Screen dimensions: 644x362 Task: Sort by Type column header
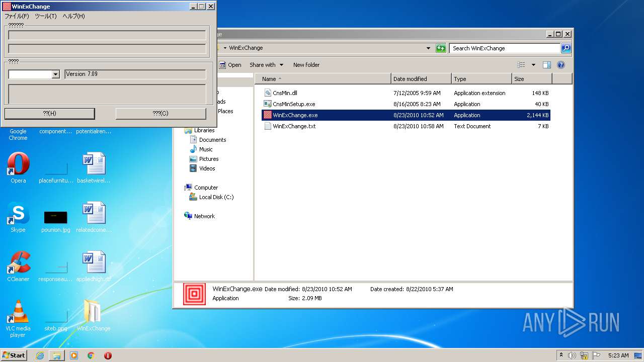(x=481, y=79)
